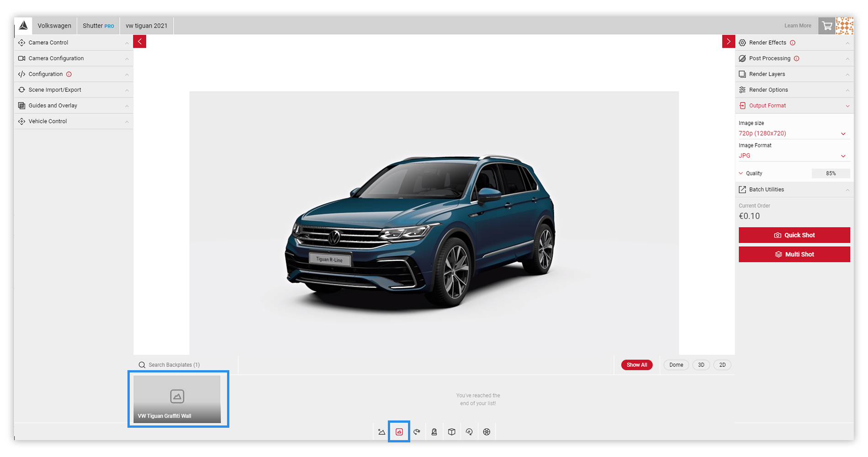Open the Paint spray gun icon
This screenshot has height=457, width=868.
point(417,432)
